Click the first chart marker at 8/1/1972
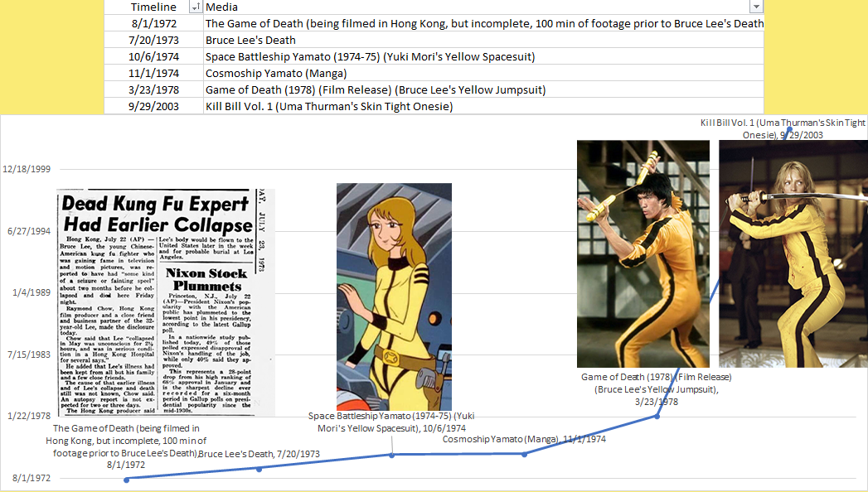 coord(127,479)
